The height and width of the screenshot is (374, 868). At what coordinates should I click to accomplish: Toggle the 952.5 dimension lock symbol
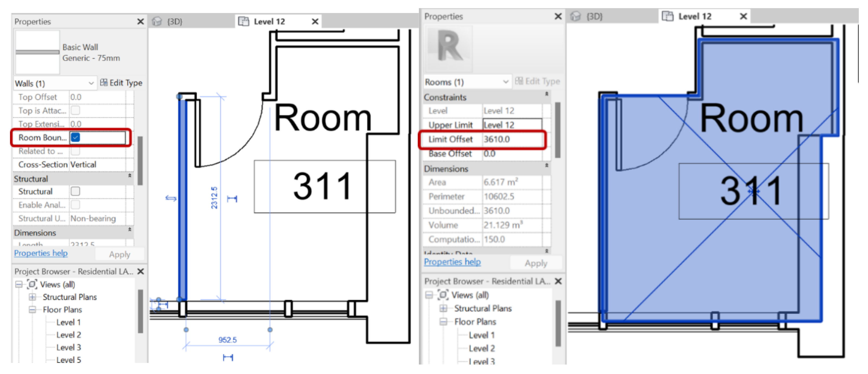[228, 357]
